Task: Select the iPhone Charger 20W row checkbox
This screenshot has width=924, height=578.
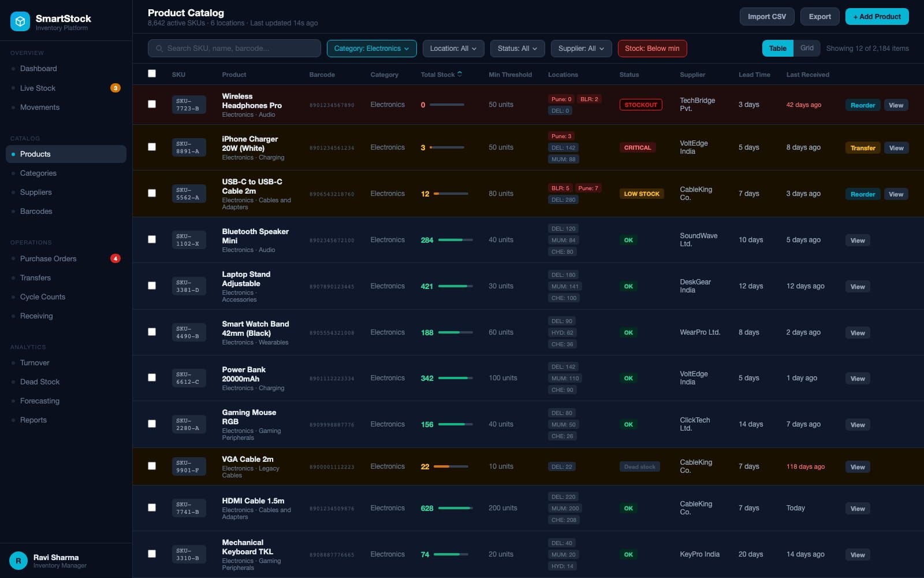Action: coord(152,147)
